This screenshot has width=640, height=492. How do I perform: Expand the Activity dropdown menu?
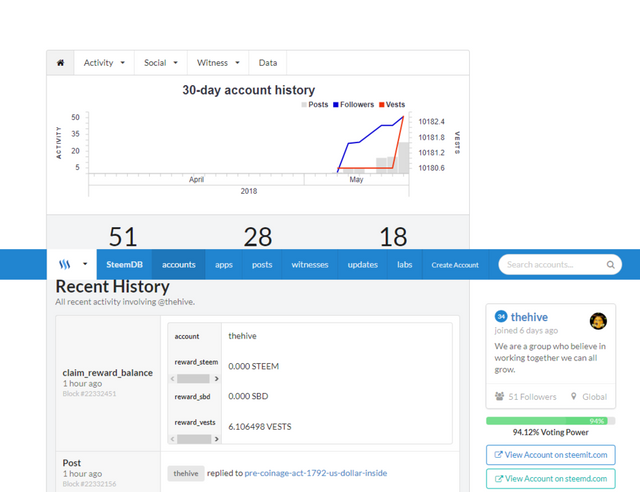coord(104,62)
